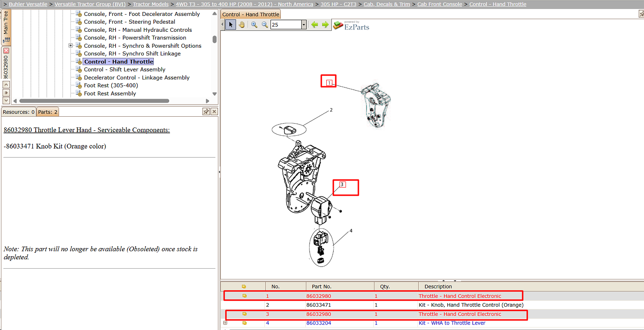This screenshot has height=330, width=644.
Task: Click the tree scrollbar's up arrow
Action: coord(215,13)
